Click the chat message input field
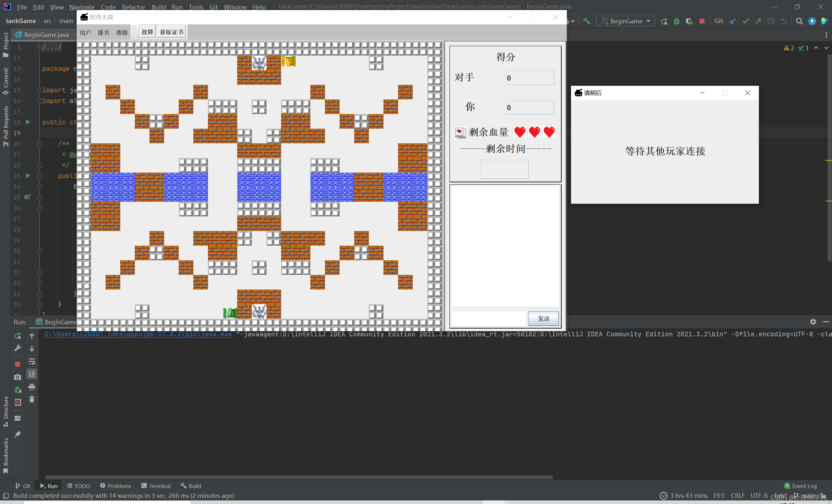 488,318
